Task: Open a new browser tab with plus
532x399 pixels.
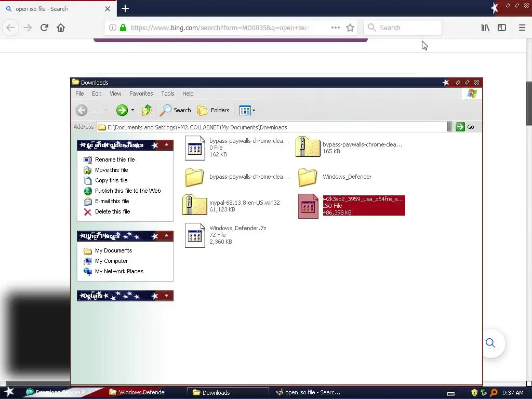Action: [125, 8]
